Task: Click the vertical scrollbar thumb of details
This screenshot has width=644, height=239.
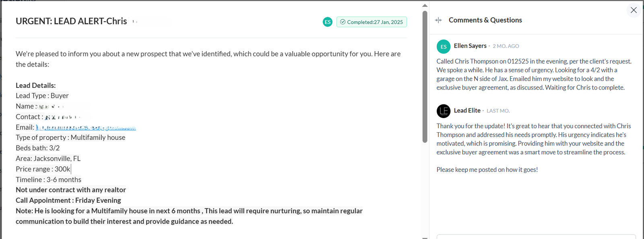Action: click(x=425, y=77)
